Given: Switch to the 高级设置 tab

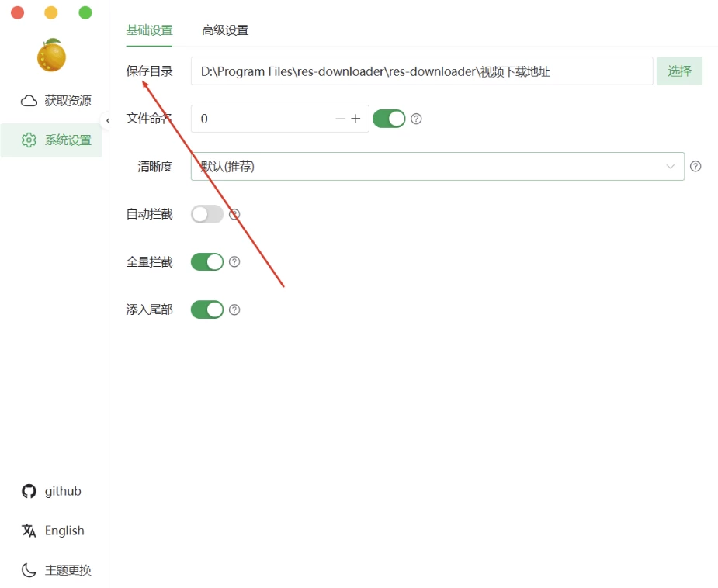Looking at the screenshot, I should 224,29.
